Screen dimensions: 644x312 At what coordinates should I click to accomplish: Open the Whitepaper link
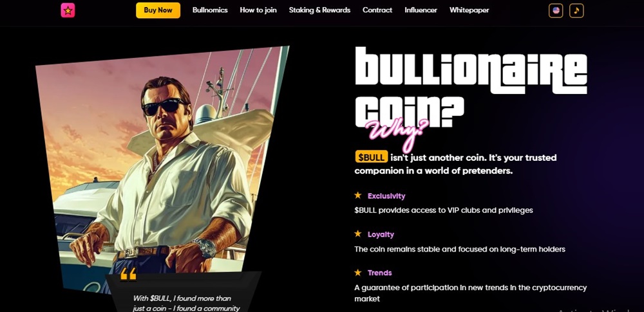(x=469, y=10)
